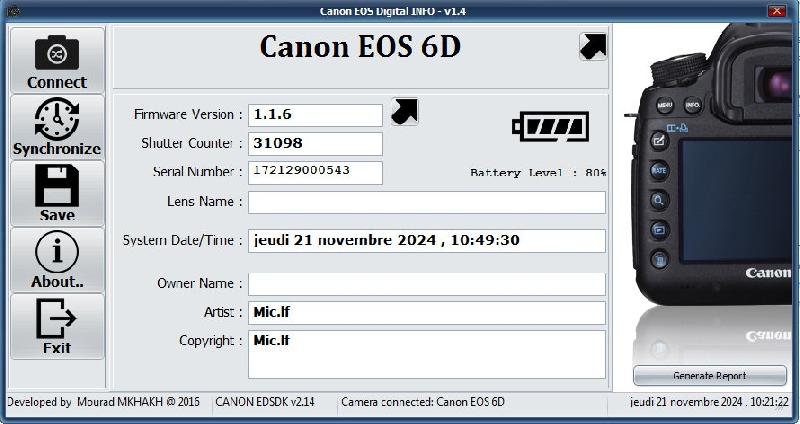Click the System Date/Time field
The image size is (800, 424).
click(427, 240)
